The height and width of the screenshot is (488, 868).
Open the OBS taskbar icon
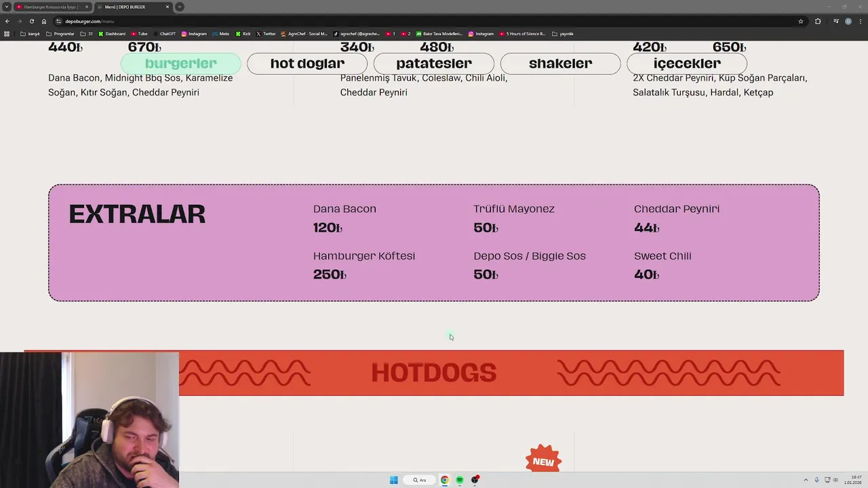tap(475, 480)
